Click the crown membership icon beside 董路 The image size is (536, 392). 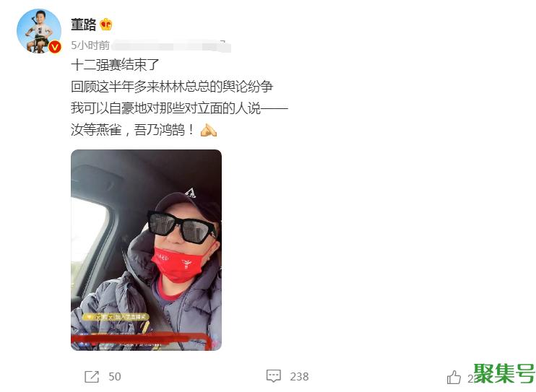105,25
